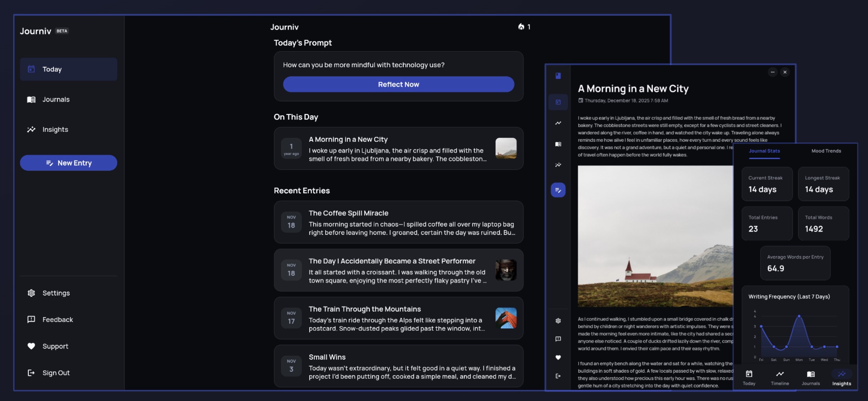Click the New Entry button in the left sidebar
Viewport: 868px width, 401px height.
[x=68, y=162]
